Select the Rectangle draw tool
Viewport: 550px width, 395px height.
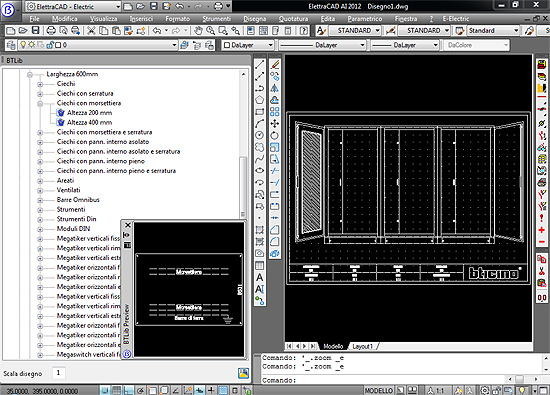tap(260, 112)
